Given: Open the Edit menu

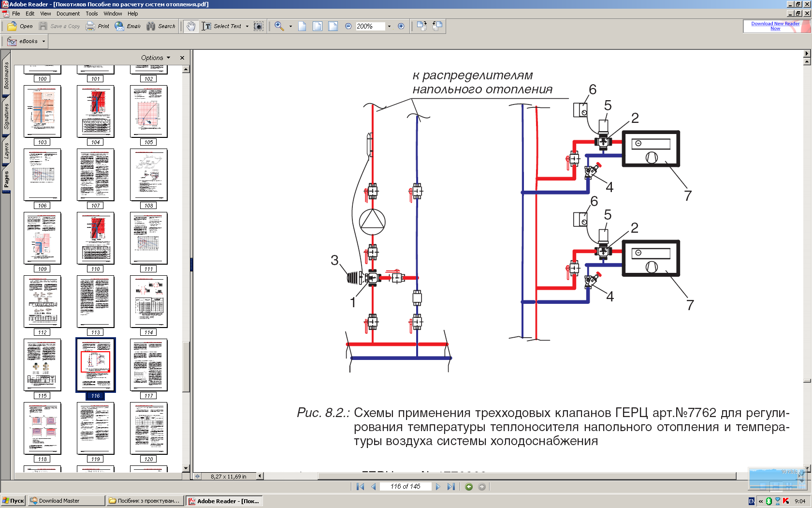Looking at the screenshot, I should pos(30,14).
